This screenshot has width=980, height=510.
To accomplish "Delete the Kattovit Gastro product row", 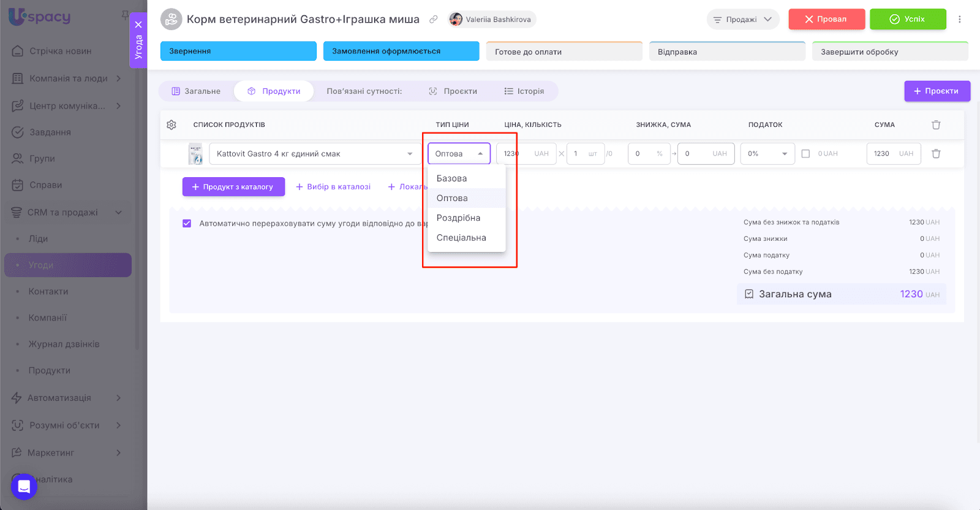I will (x=936, y=154).
